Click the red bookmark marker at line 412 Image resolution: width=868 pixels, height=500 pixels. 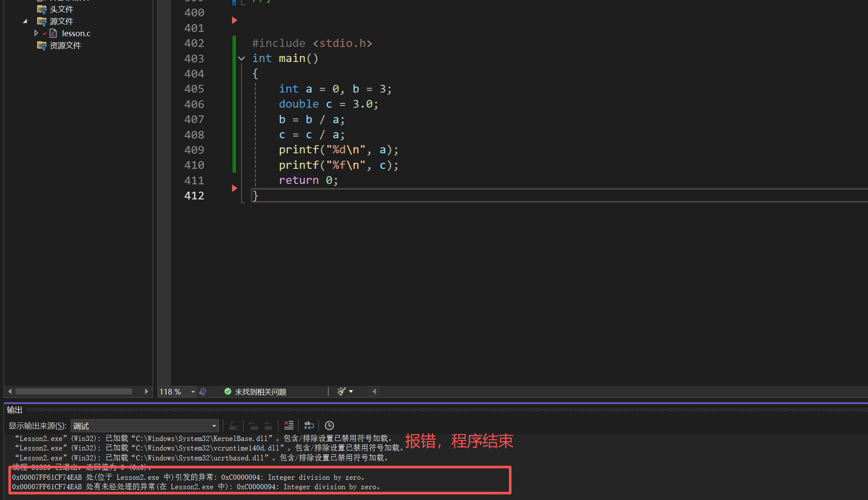point(235,188)
